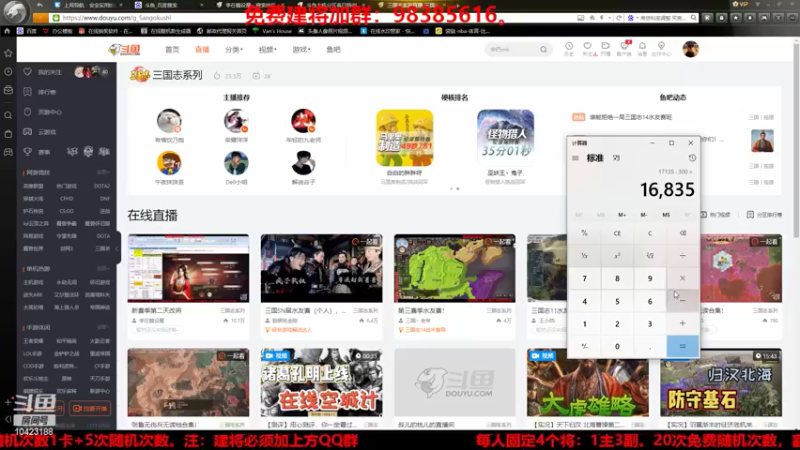Click browser sidebar gamepad icon

click(8, 152)
